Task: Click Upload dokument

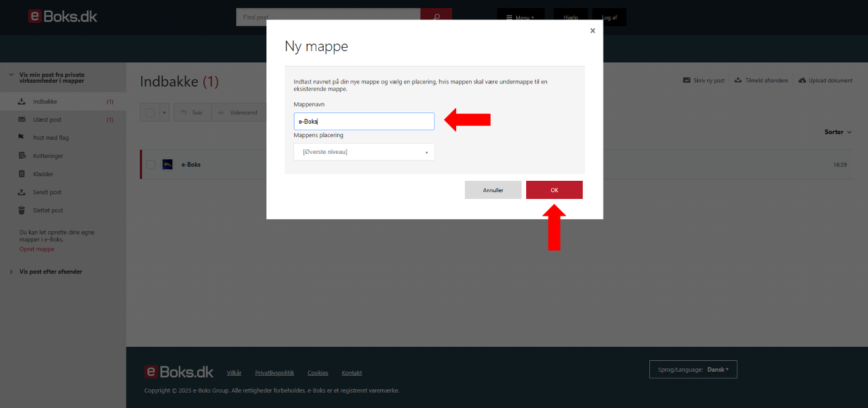Action: click(x=826, y=81)
